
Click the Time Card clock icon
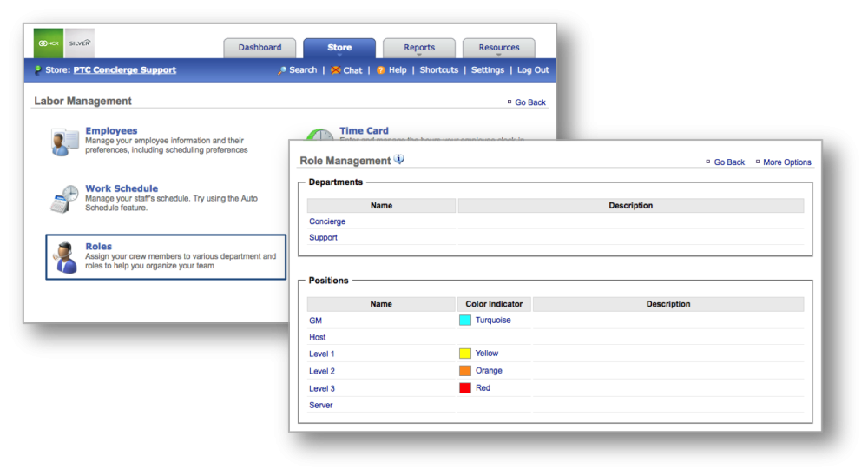click(320, 134)
